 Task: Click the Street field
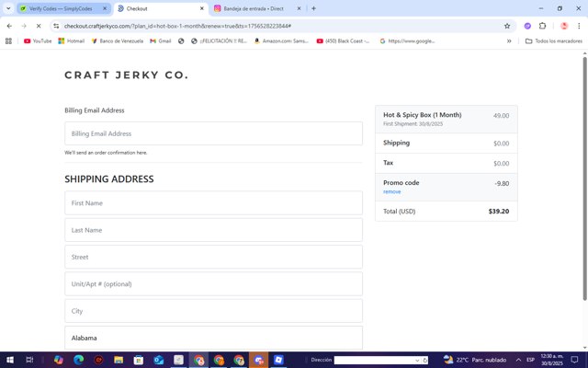pyautogui.click(x=213, y=257)
